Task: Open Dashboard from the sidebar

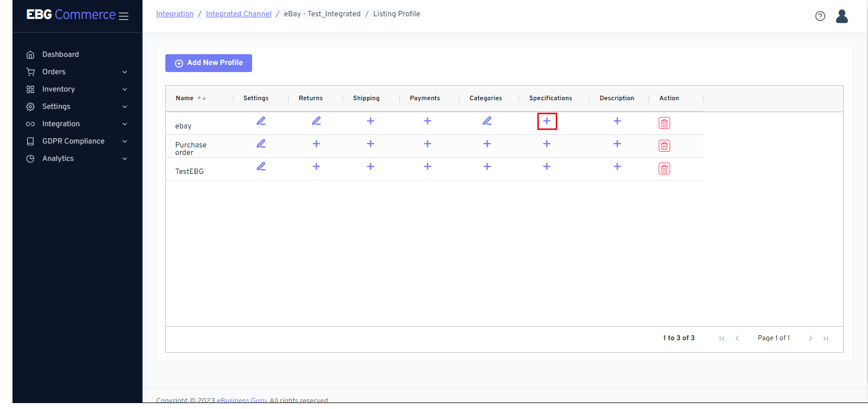Action: (60, 54)
